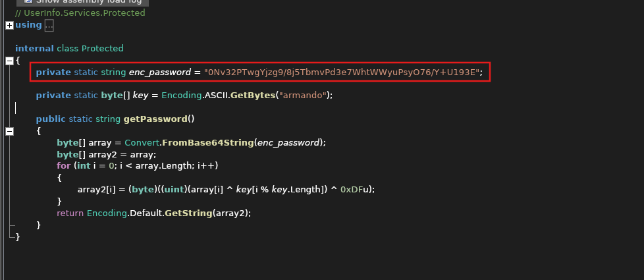Follow the GetBytes method reference

(253, 96)
